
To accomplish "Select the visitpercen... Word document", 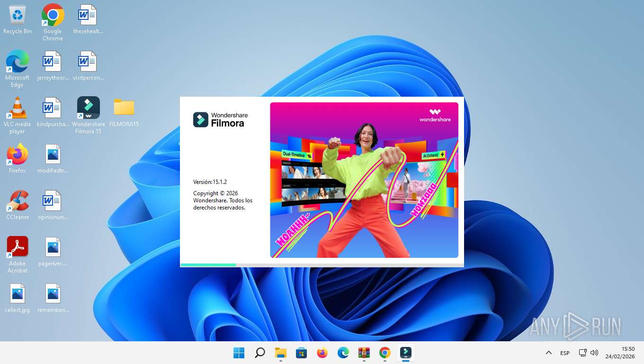I will pos(88,66).
